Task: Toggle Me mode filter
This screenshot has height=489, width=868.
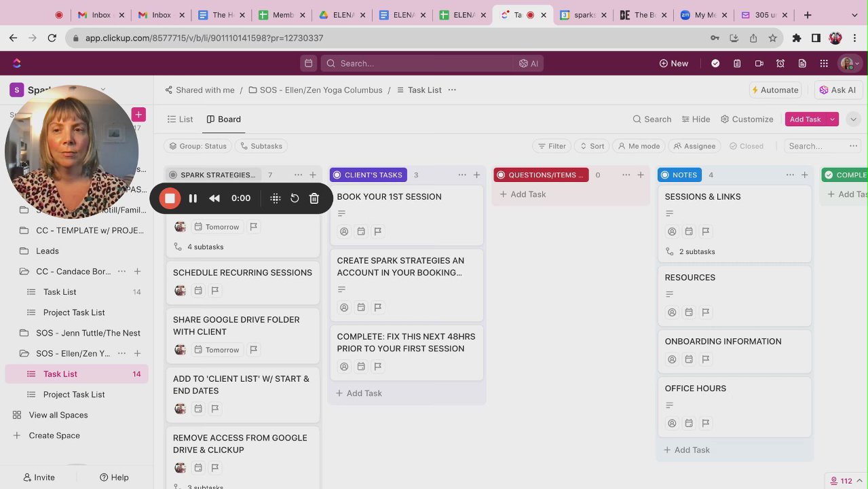Action: (x=638, y=146)
